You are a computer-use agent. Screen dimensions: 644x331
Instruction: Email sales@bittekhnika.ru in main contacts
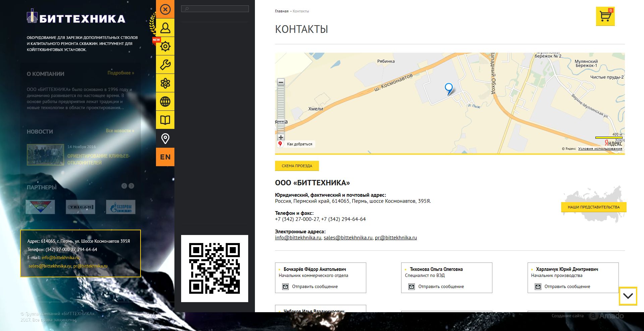click(x=348, y=237)
